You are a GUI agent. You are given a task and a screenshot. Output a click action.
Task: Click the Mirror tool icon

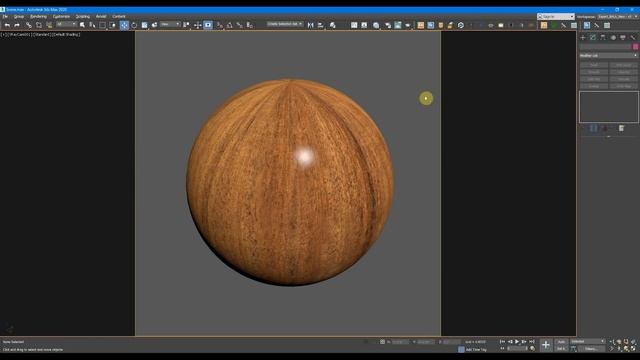click(311, 25)
